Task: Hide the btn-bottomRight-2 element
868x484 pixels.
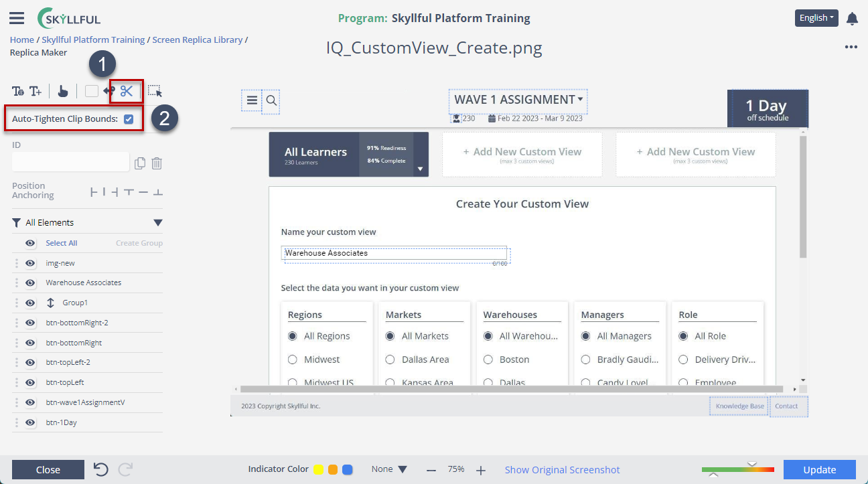Action: click(x=30, y=323)
